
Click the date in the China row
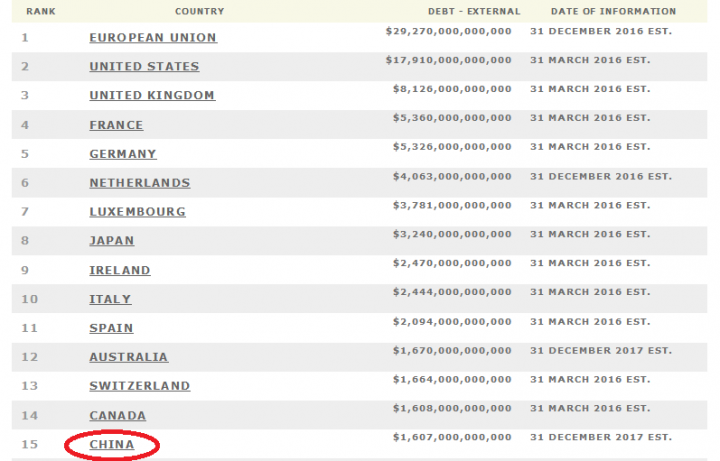(x=601, y=438)
